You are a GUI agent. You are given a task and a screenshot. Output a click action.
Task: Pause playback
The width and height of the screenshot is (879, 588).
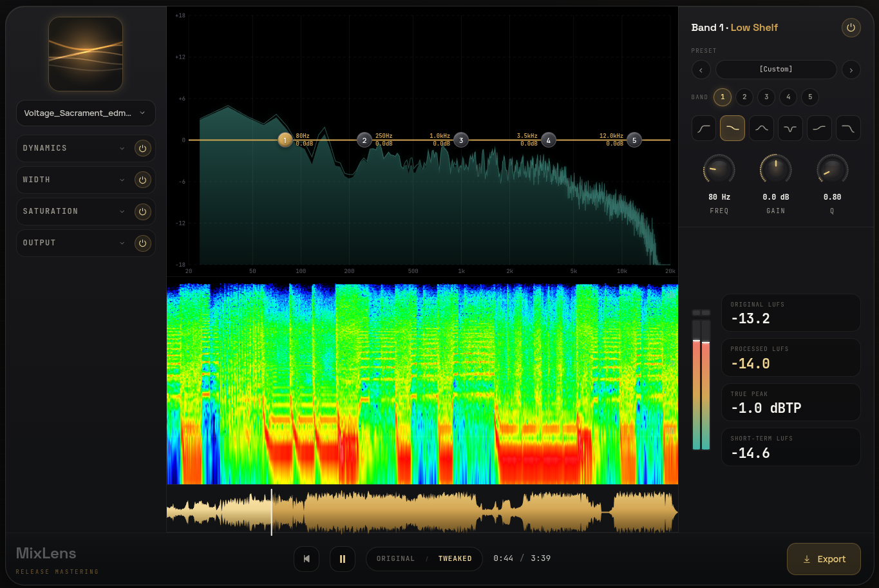click(343, 559)
